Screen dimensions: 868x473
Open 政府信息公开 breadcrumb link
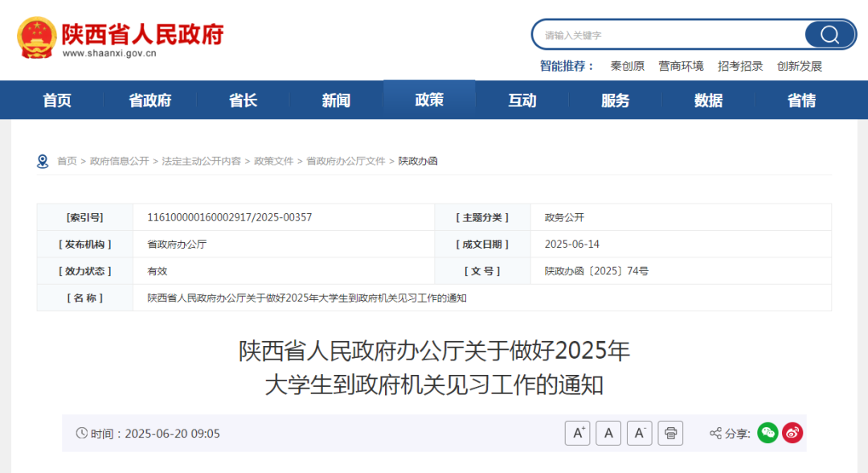(119, 161)
